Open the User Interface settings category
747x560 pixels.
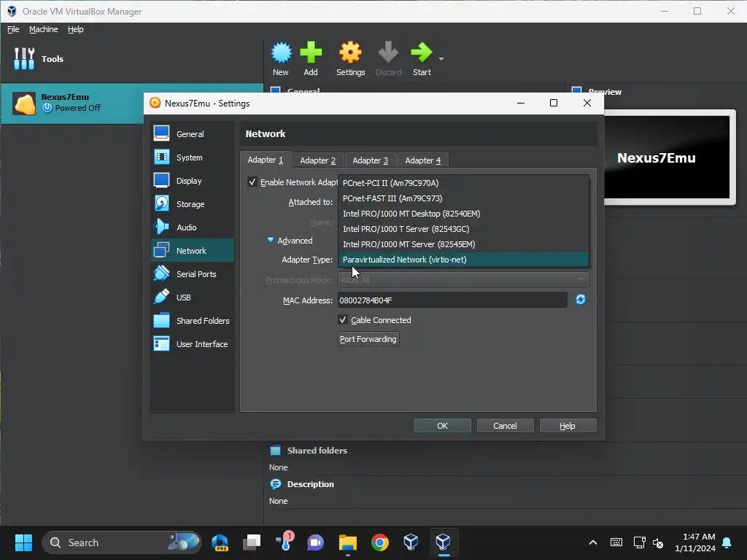tap(193, 344)
